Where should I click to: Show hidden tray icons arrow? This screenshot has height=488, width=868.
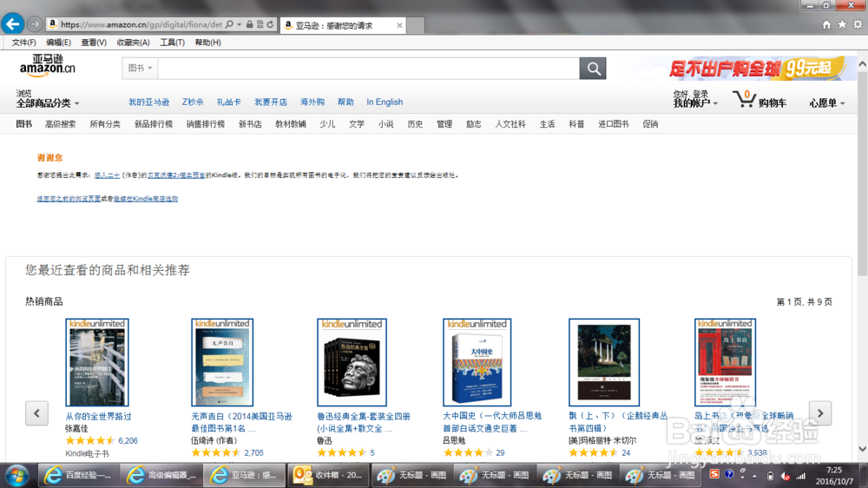[754, 476]
